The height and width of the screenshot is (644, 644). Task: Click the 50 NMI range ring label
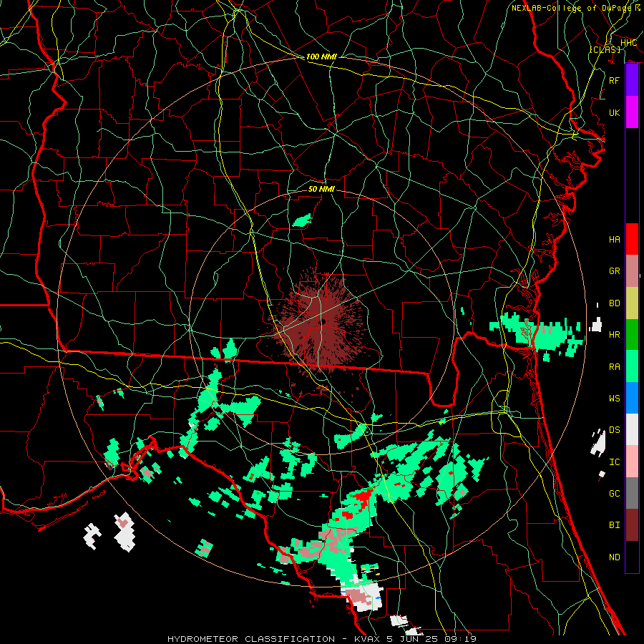[321, 189]
